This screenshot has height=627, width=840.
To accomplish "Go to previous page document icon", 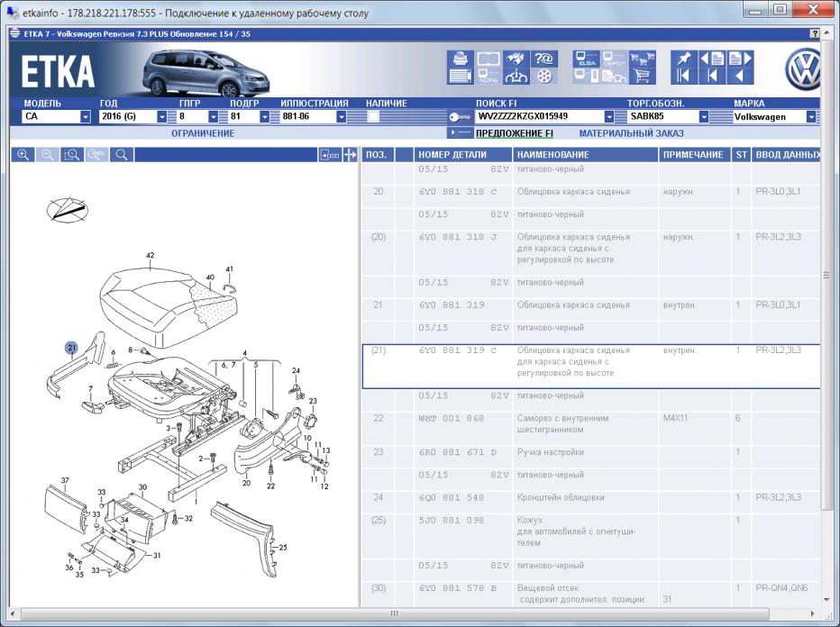I will [x=713, y=59].
